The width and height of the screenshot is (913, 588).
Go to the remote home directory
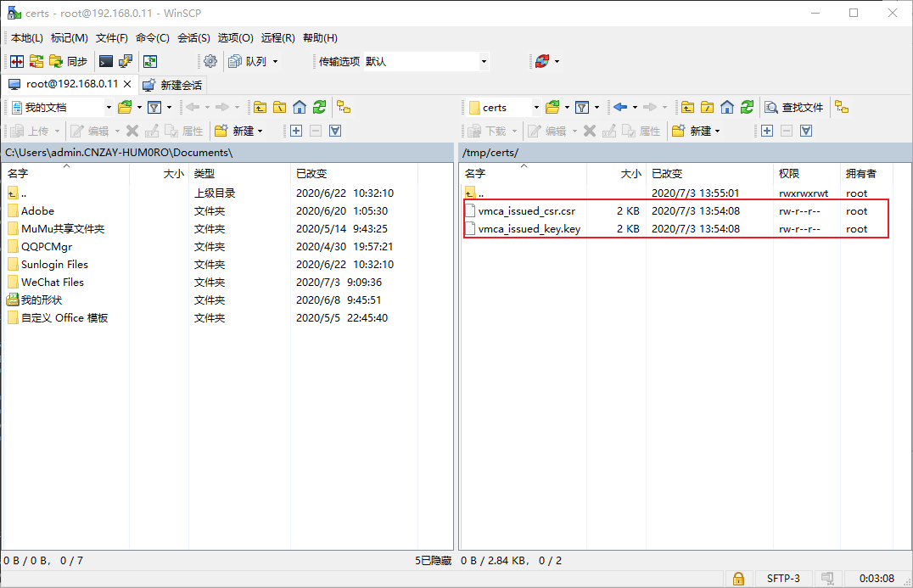pyautogui.click(x=727, y=107)
